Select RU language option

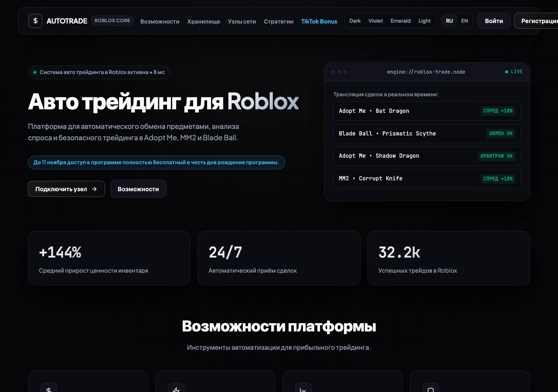(x=449, y=21)
